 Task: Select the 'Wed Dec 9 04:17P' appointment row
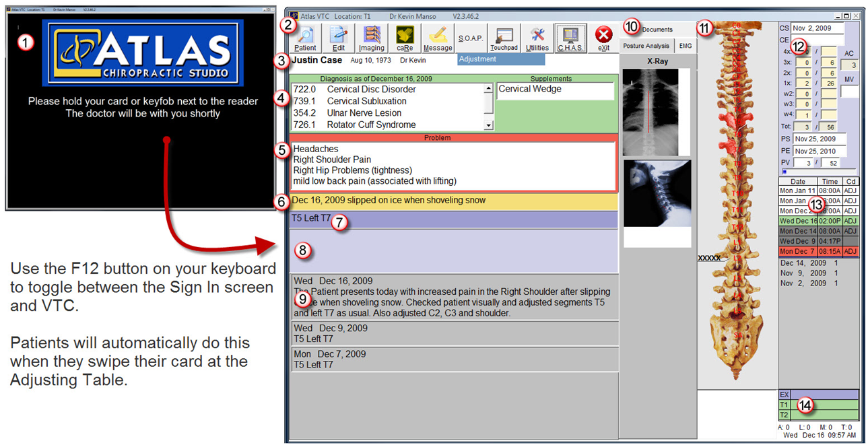click(818, 241)
